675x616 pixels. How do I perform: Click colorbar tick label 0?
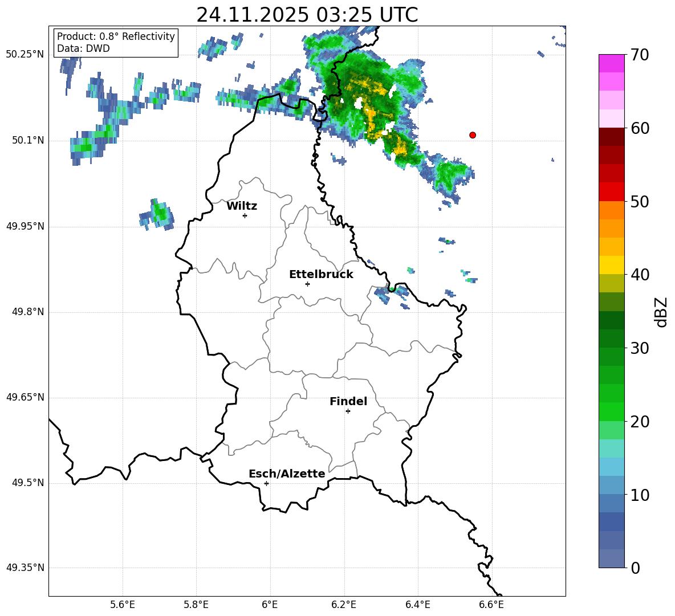(635, 568)
